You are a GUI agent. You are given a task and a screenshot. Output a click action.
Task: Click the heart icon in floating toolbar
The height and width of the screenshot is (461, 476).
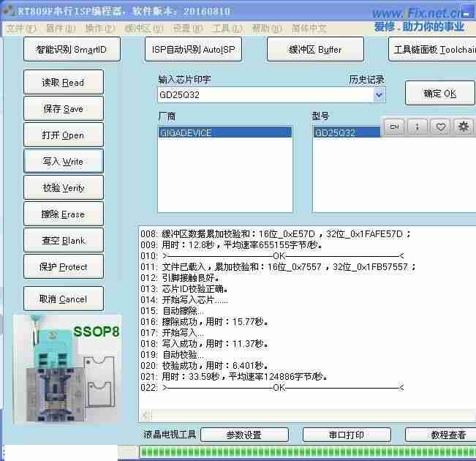coord(440,127)
